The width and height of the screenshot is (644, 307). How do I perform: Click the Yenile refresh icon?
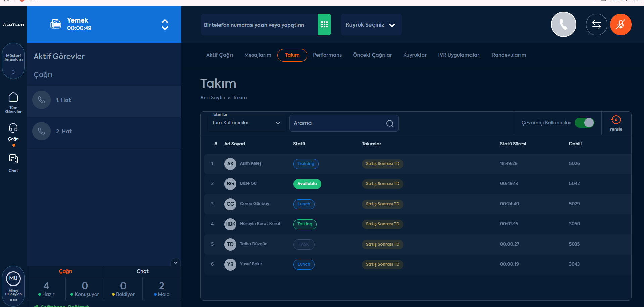615,120
